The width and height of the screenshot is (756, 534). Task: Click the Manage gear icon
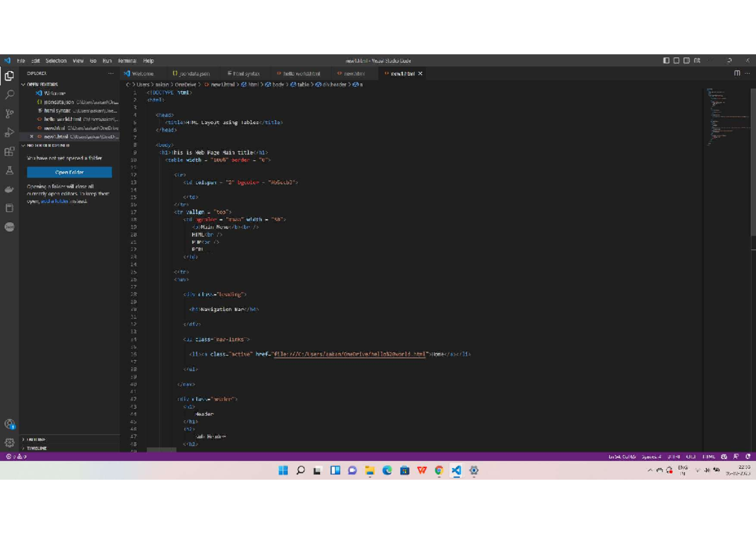click(9, 443)
